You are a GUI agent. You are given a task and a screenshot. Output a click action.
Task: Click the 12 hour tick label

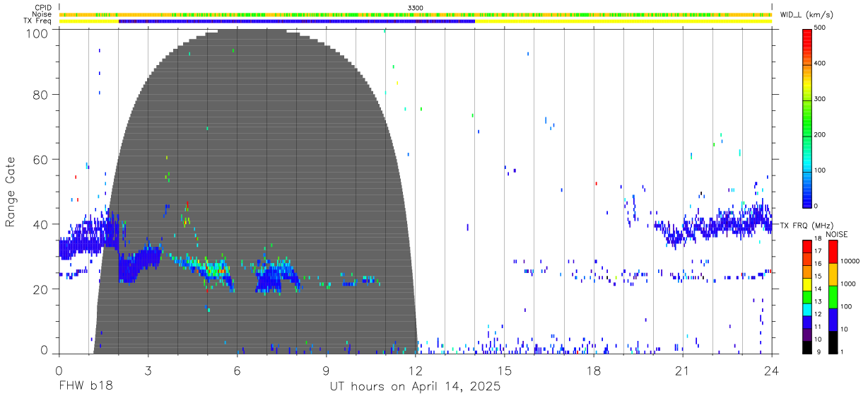416,370
